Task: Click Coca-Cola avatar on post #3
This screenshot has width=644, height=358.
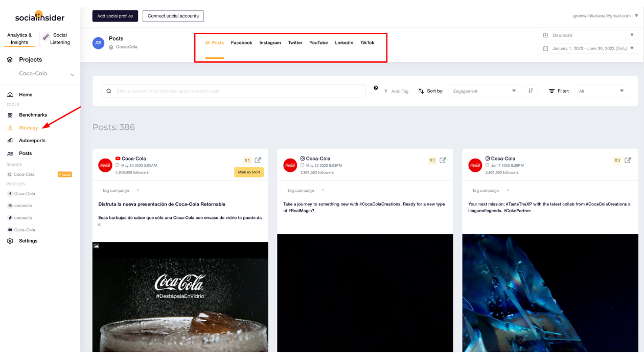Action: point(475,165)
